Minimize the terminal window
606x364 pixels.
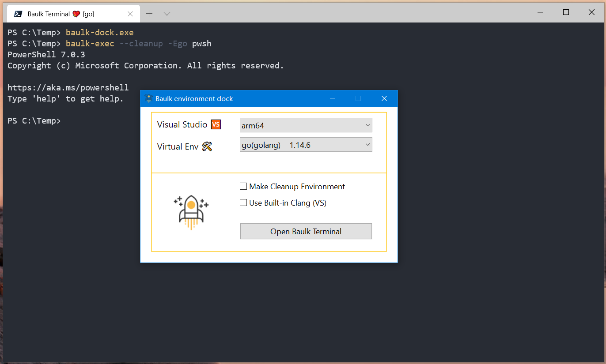(540, 12)
